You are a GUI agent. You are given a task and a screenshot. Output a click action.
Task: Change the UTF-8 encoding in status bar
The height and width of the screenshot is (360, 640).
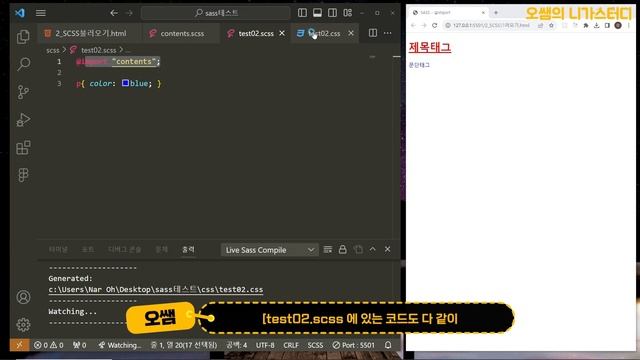(x=265, y=345)
